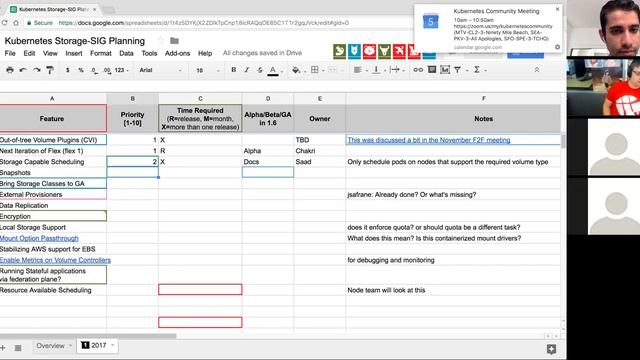Click the Filter funnel icon
Image resolution: width=640 pixels, height=360 pixels.
[458, 70]
